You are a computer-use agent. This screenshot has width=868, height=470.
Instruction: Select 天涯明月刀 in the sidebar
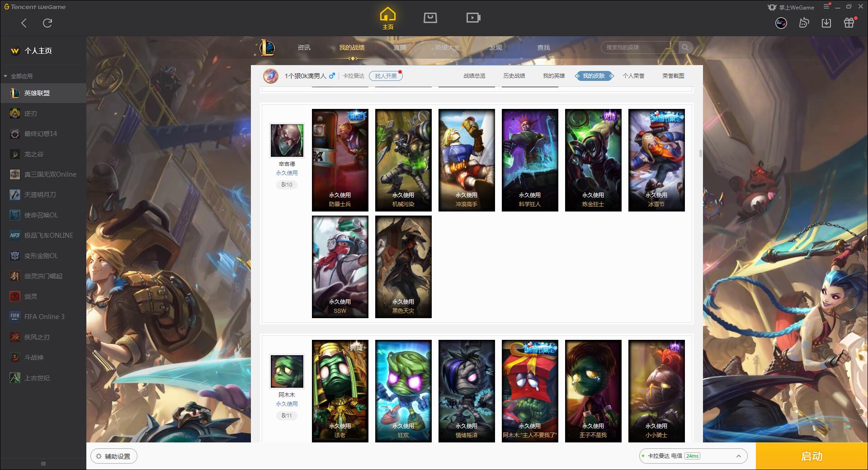point(43,195)
